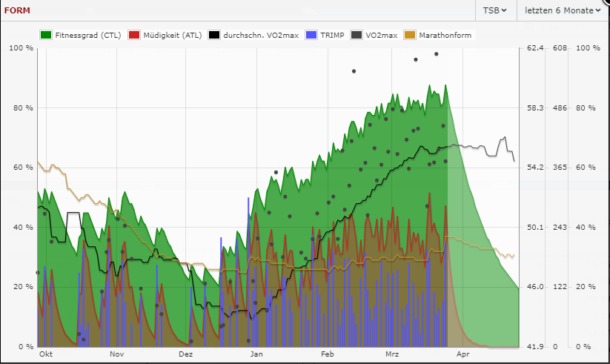Click the green Fitnessgrad (CTL) legend swatch

click(x=47, y=35)
